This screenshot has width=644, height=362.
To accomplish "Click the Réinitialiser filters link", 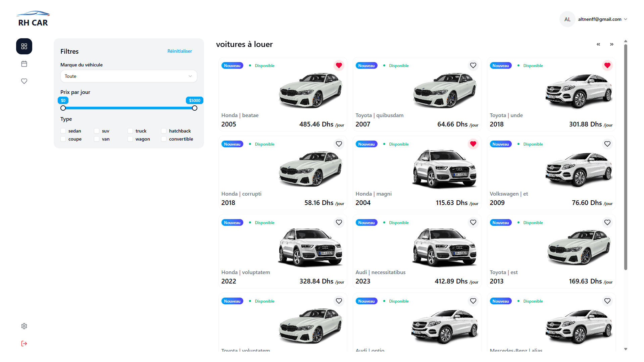I will click(x=180, y=51).
